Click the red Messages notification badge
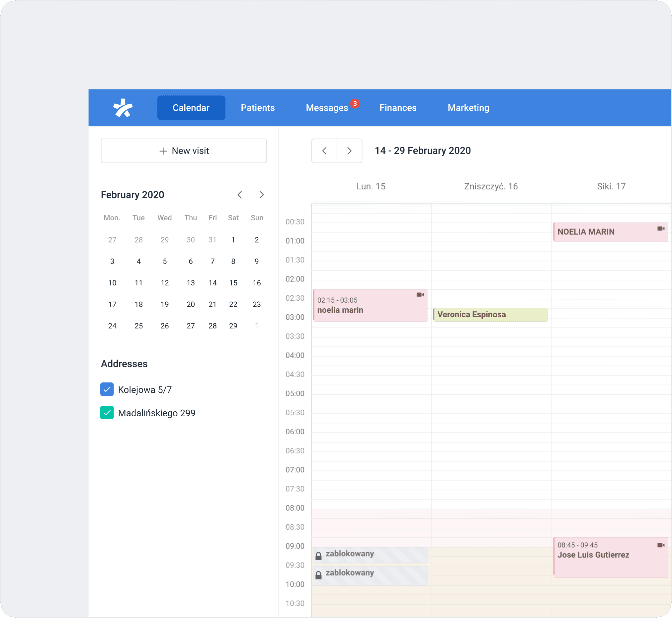Screen dimensions: 672x618 point(355,104)
